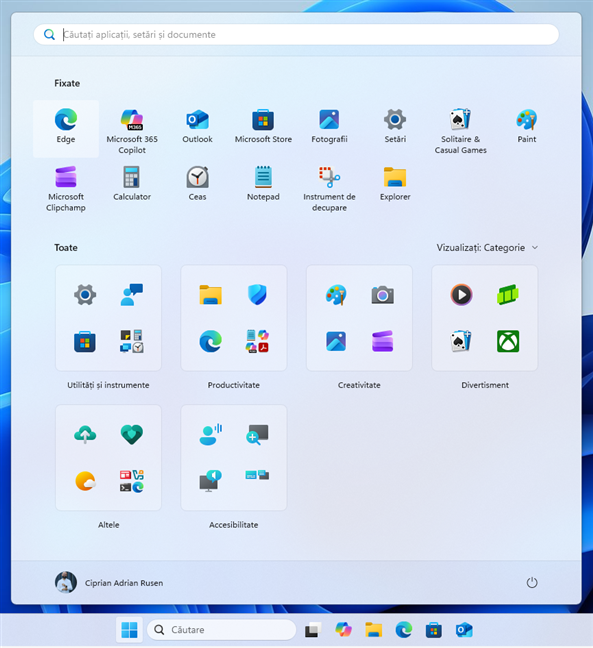Click the taskbar Căutare search box
The width and height of the screenshot is (593, 648).
point(221,630)
